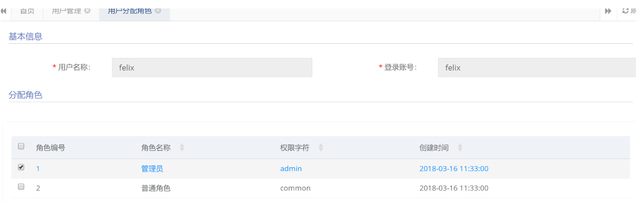
Task: Close the 用户分配角色 tab
Action: click(158, 11)
